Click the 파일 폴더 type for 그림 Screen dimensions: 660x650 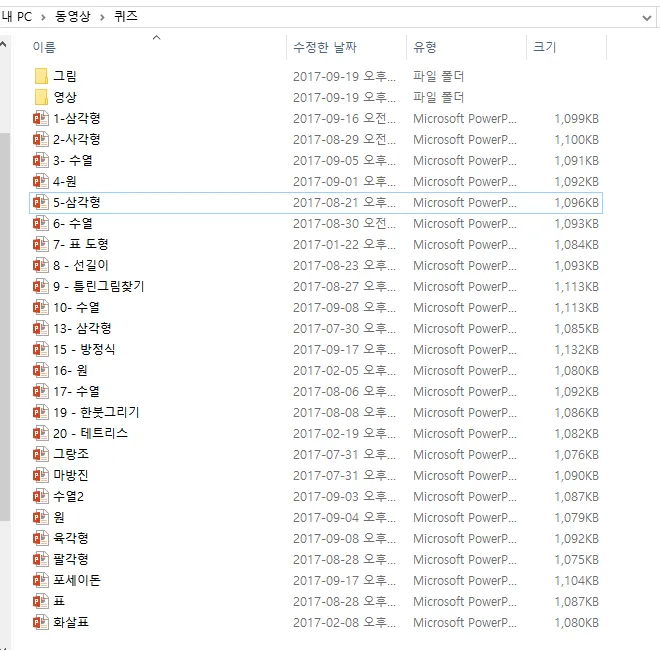pyautogui.click(x=438, y=76)
